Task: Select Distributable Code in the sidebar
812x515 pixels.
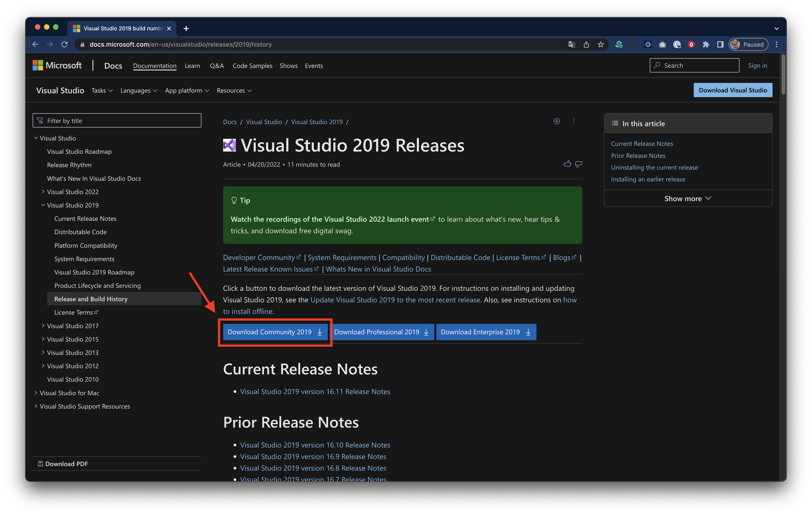Action: pos(80,232)
